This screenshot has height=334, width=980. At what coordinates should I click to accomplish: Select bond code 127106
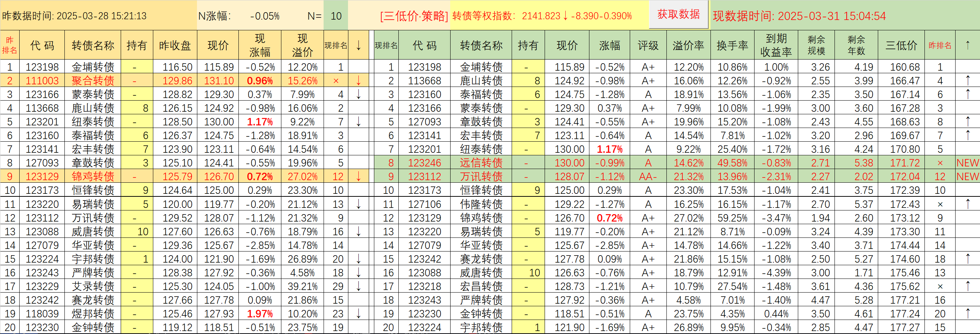point(425,205)
